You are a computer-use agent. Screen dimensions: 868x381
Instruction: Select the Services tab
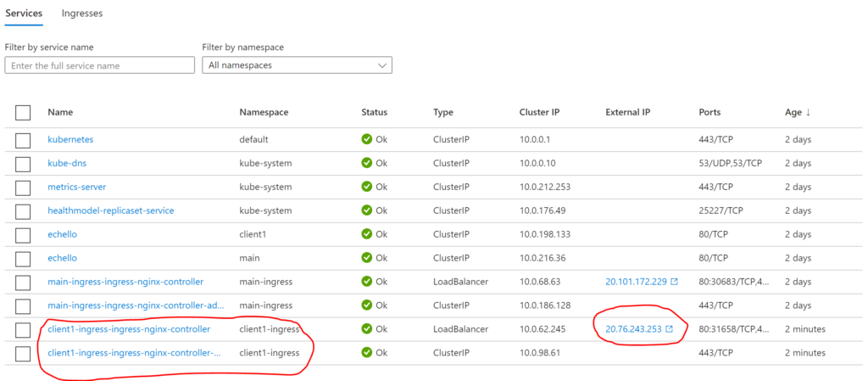[x=24, y=14]
